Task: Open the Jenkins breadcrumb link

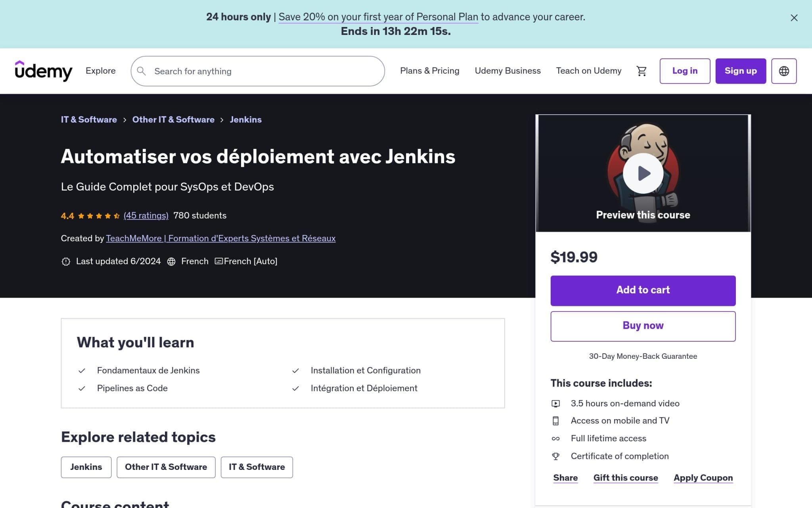Action: click(x=246, y=119)
